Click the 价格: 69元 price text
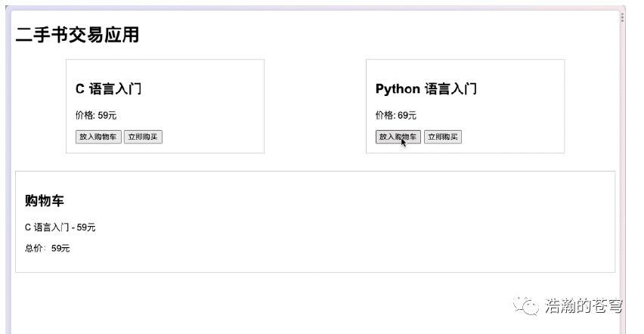644x334 pixels. tap(395, 116)
